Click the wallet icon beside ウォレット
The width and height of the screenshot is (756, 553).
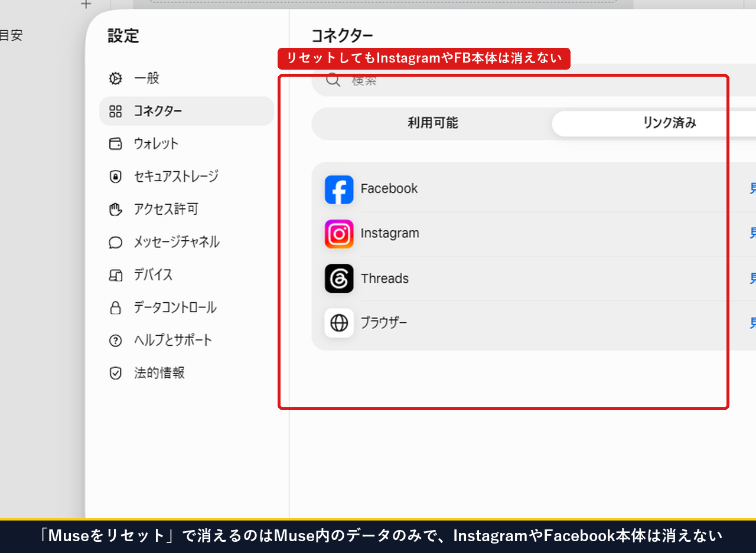[x=116, y=143]
